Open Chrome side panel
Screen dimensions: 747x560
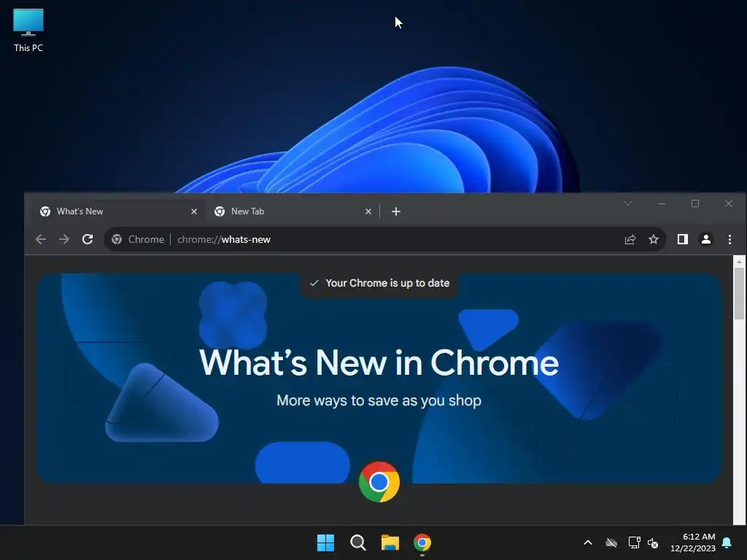[x=683, y=239]
